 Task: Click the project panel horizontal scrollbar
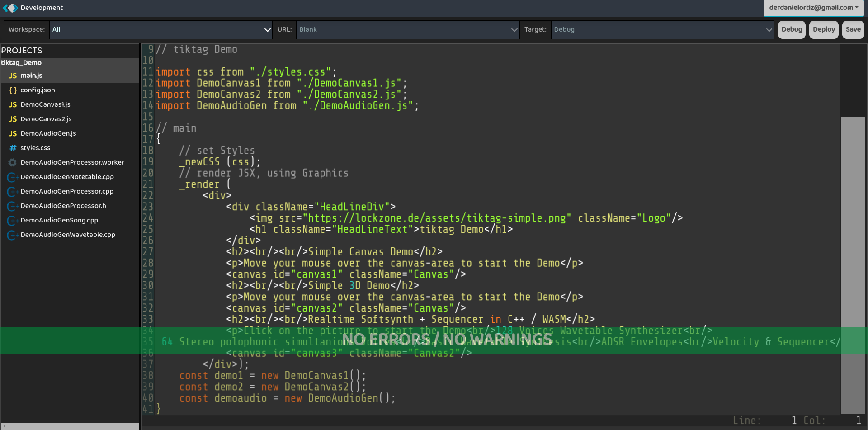pyautogui.click(x=70, y=426)
